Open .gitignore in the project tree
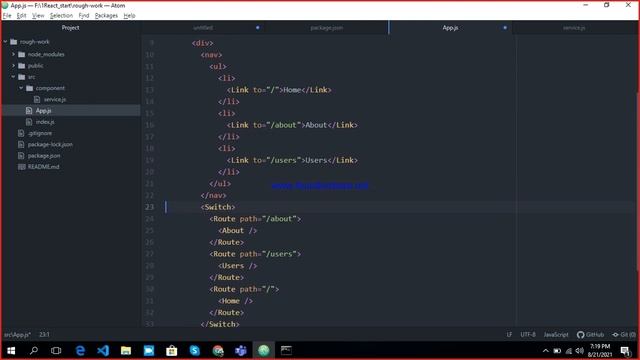 (x=40, y=133)
